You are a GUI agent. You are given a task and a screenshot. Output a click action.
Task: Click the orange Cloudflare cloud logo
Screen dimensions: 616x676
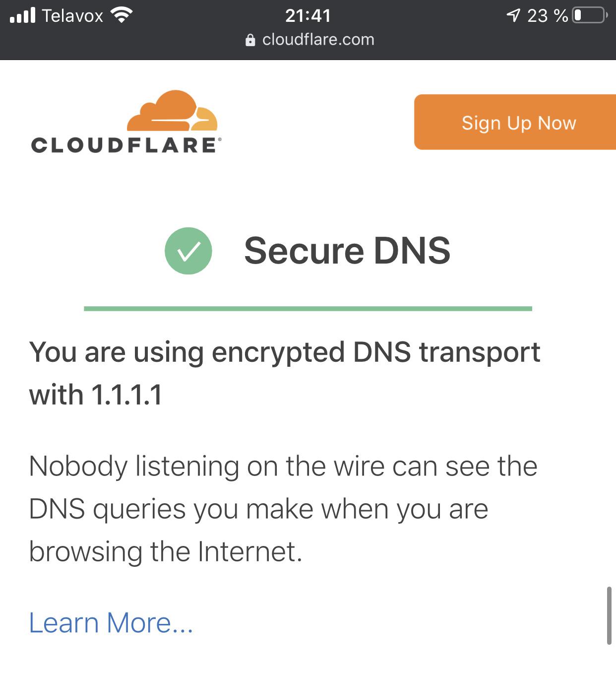[173, 111]
